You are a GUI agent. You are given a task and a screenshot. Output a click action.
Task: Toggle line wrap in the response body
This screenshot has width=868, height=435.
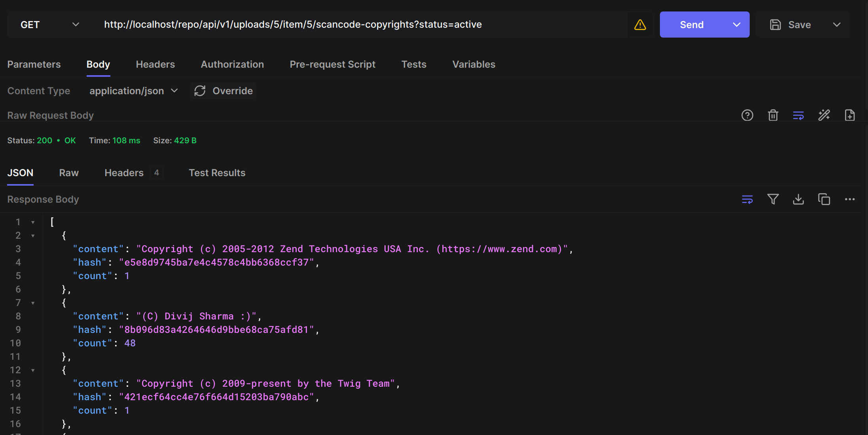coord(747,199)
